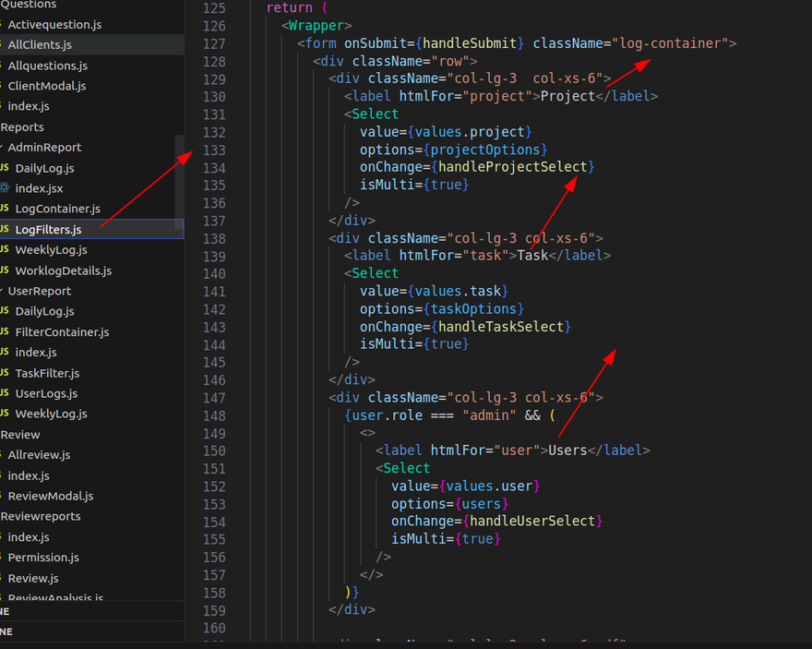
Task: Click the JS icon beside FilterContainer.js
Action: coord(5,332)
